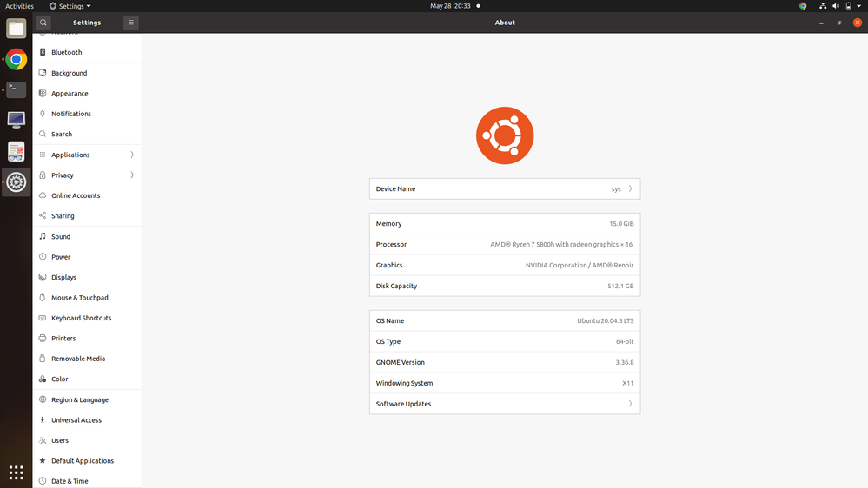Launch Google Chrome from the dock
The image size is (868, 488).
[x=16, y=59]
